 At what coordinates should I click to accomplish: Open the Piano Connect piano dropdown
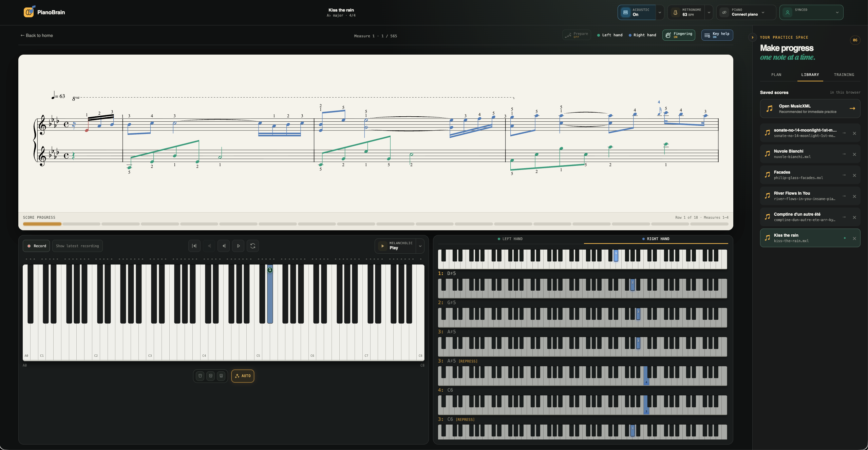(746, 13)
